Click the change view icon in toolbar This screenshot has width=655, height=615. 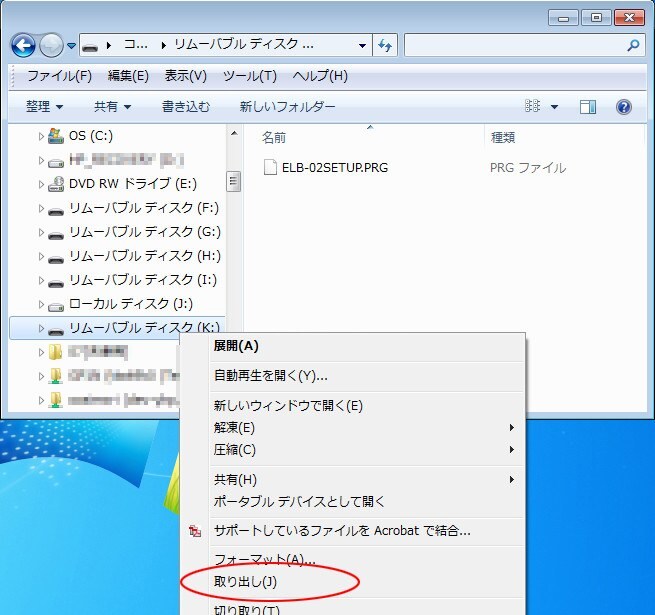click(533, 107)
